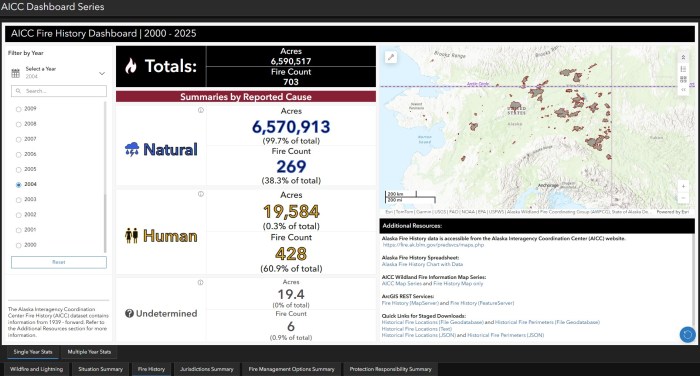Switch to the Multiple Year Stats tab
The height and width of the screenshot is (376, 700).
point(89,352)
